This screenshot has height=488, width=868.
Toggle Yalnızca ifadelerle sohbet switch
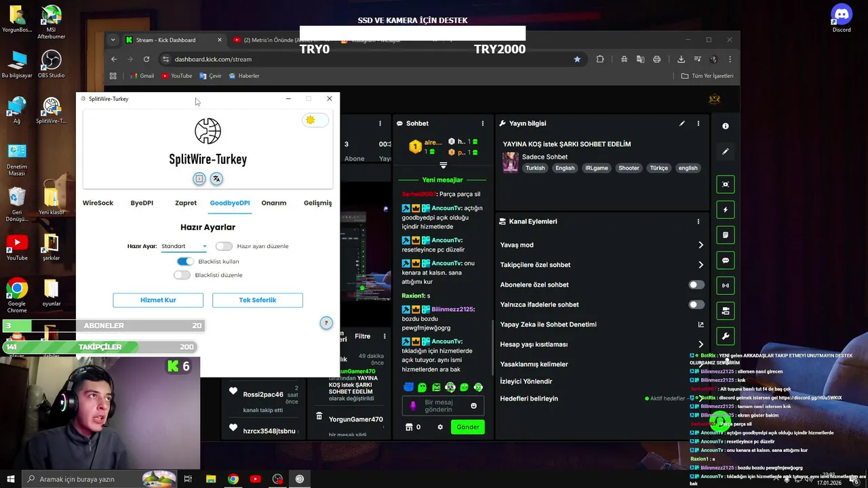tap(696, 304)
